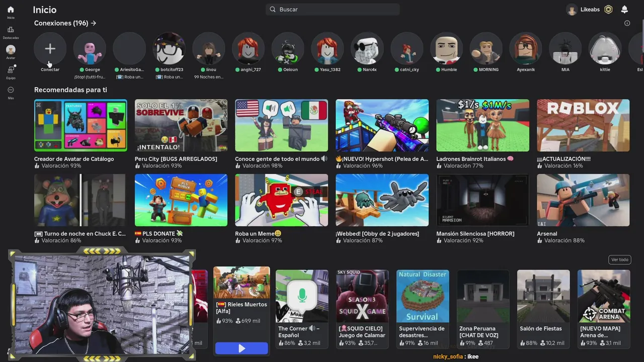Open Roba un Meme game thumbnail
The image size is (644, 362).
281,200
